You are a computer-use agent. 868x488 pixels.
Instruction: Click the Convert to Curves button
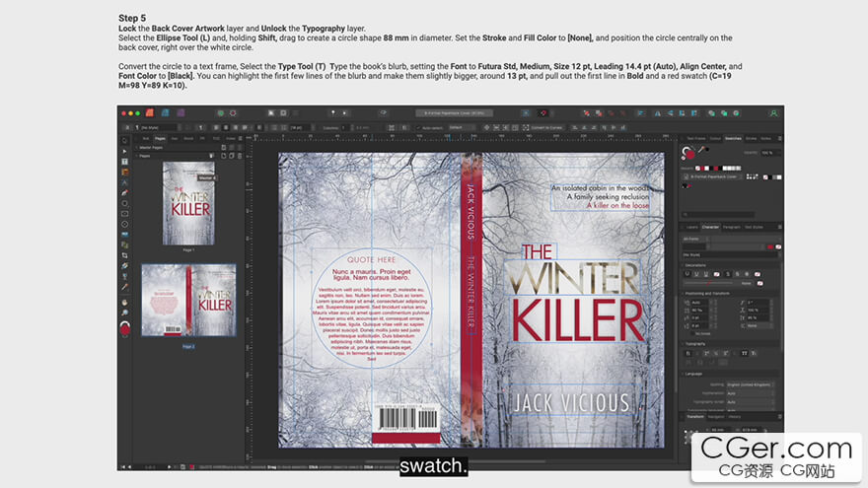coord(542,128)
